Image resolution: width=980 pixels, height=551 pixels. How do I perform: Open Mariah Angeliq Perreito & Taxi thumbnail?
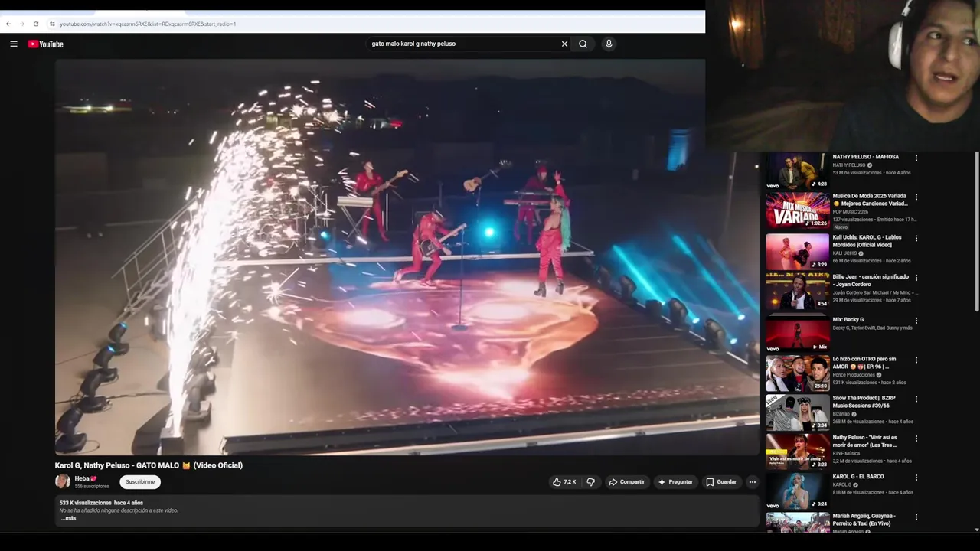pos(797,523)
